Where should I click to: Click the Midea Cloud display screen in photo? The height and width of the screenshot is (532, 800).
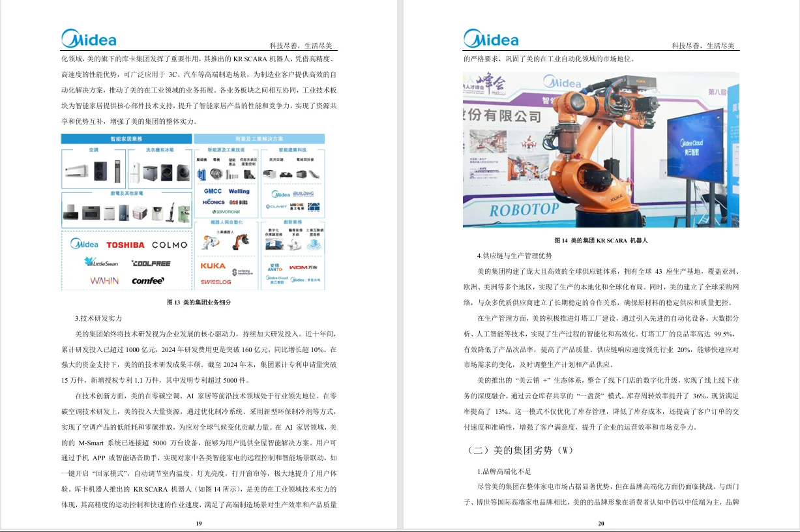pyautogui.click(x=694, y=147)
